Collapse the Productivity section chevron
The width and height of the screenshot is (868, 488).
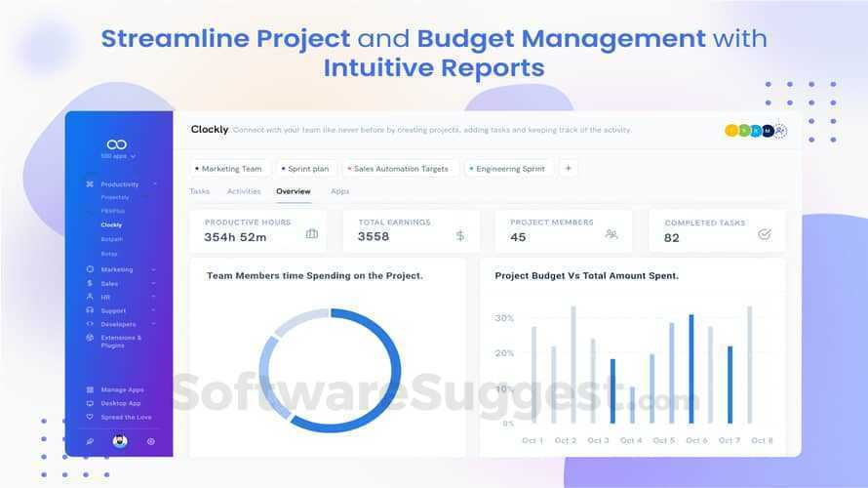(155, 183)
